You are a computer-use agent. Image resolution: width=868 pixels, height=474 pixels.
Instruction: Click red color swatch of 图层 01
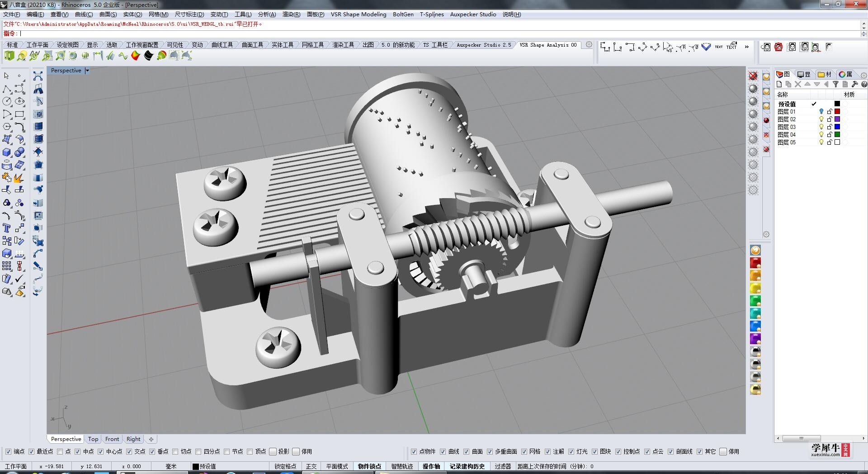(x=837, y=112)
